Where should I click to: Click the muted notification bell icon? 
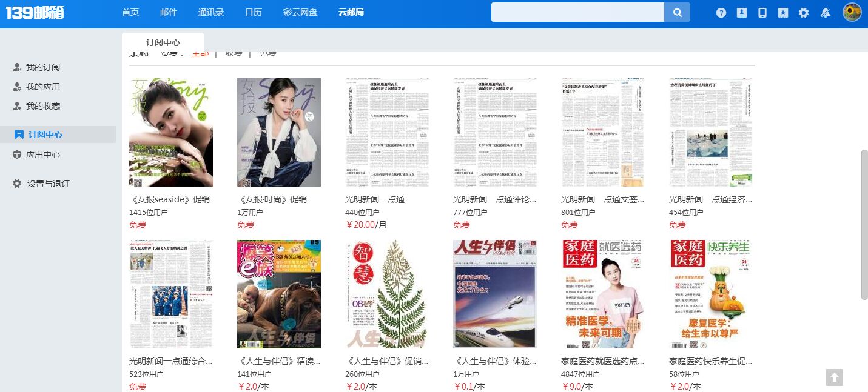[x=825, y=13]
